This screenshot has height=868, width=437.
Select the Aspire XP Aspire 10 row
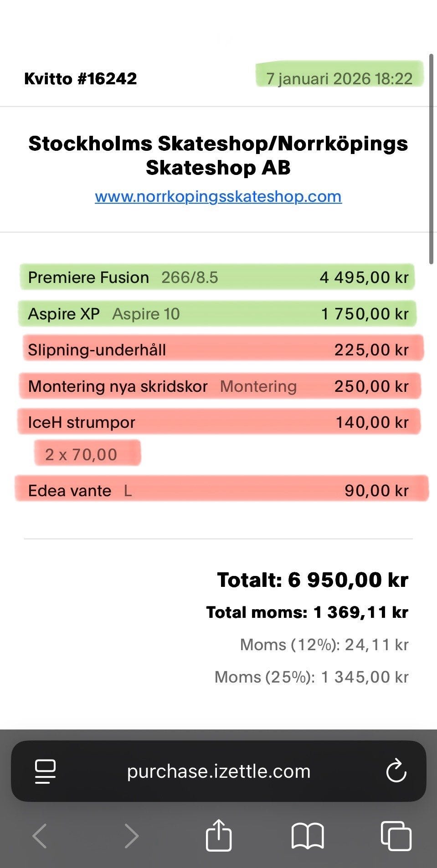point(217,313)
